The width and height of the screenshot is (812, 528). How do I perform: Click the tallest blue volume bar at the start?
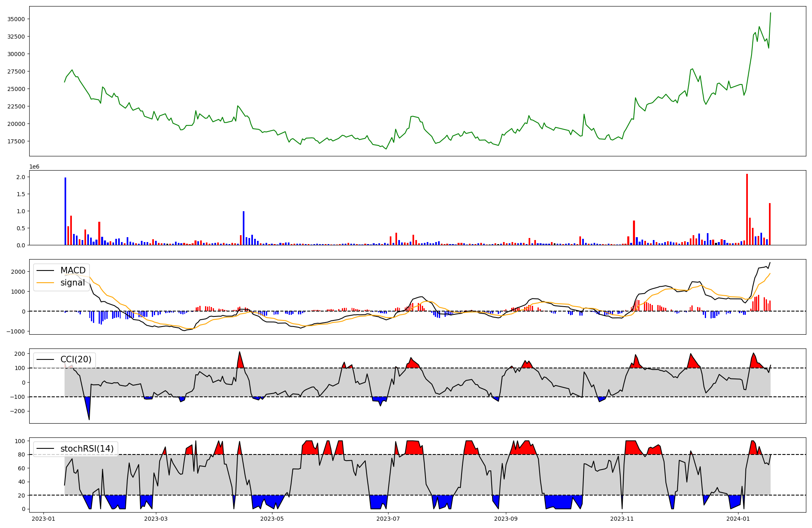[x=65, y=211]
